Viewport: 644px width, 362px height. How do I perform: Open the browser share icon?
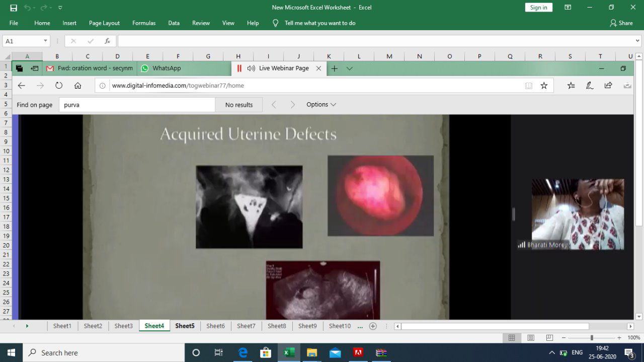(x=608, y=86)
